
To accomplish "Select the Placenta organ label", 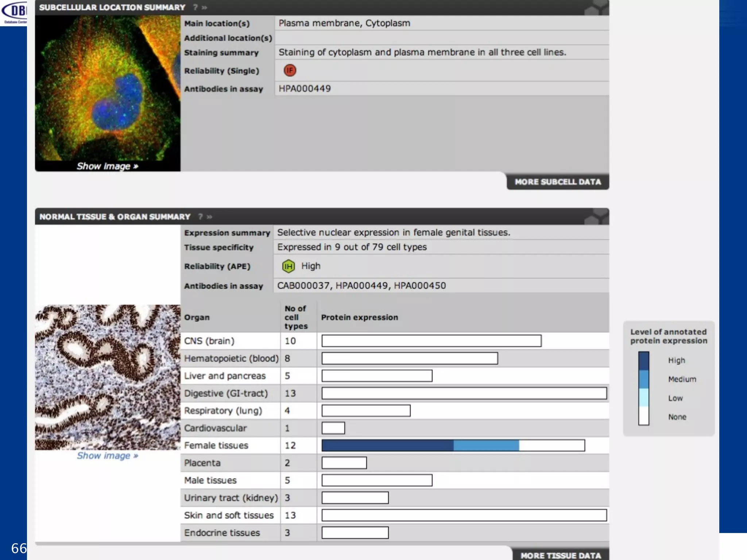I will click(202, 463).
